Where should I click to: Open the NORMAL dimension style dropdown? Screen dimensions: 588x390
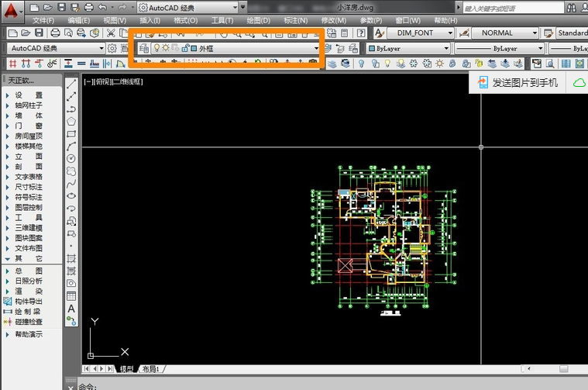[x=535, y=33]
